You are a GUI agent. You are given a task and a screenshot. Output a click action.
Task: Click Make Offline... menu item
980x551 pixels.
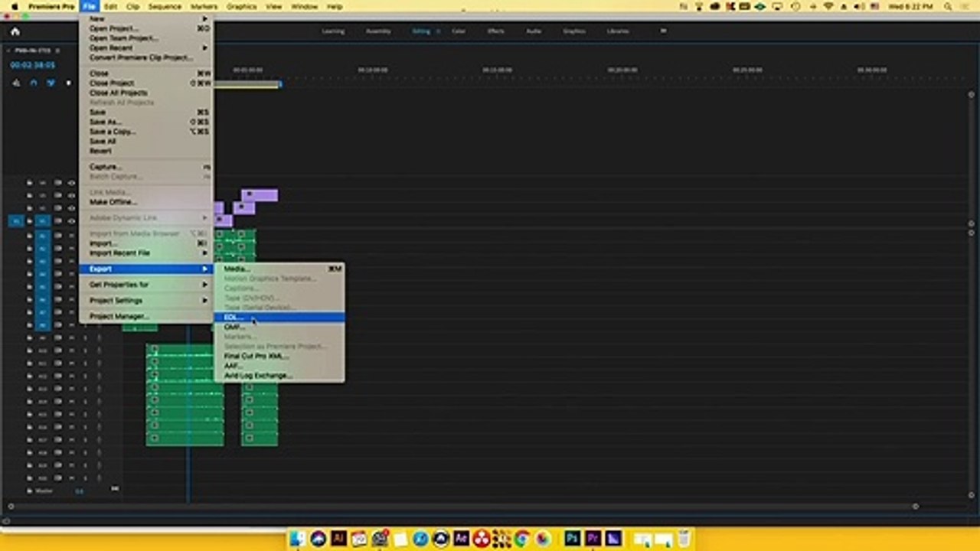145,202
